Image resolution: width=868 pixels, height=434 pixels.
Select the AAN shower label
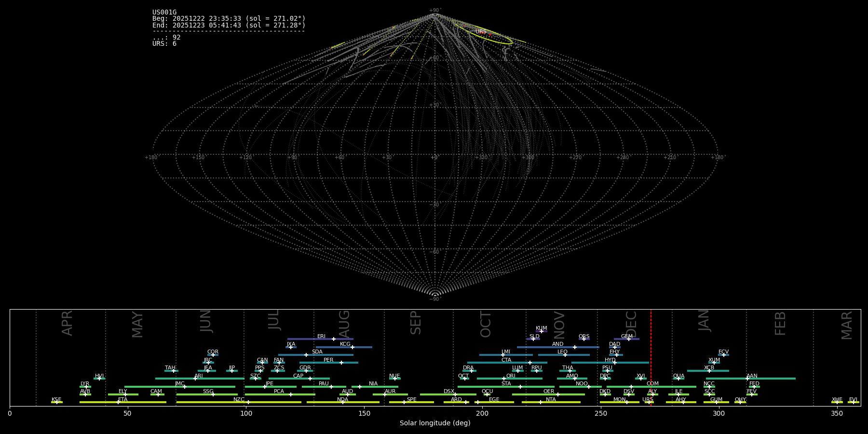click(x=752, y=376)
